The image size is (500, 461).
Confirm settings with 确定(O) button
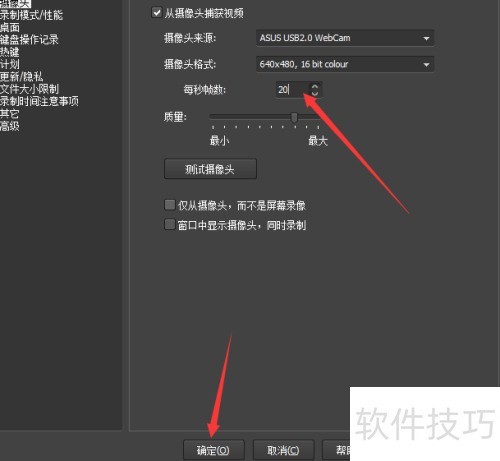pos(213,450)
